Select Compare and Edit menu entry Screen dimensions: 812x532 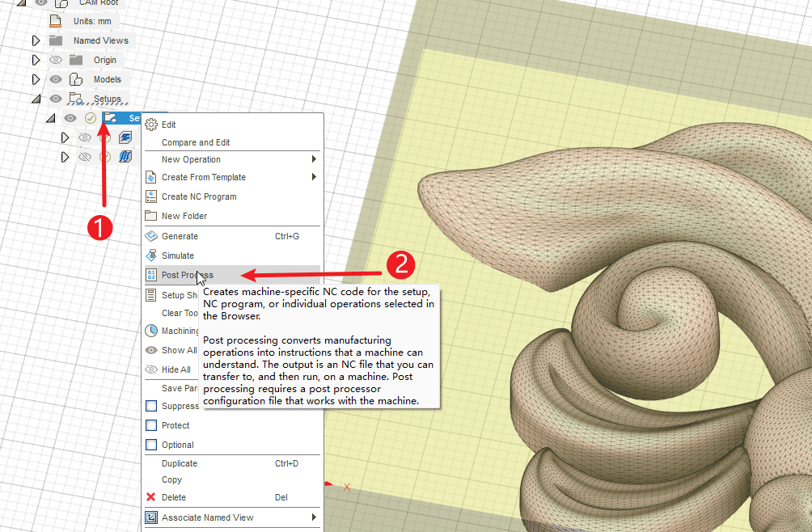196,142
